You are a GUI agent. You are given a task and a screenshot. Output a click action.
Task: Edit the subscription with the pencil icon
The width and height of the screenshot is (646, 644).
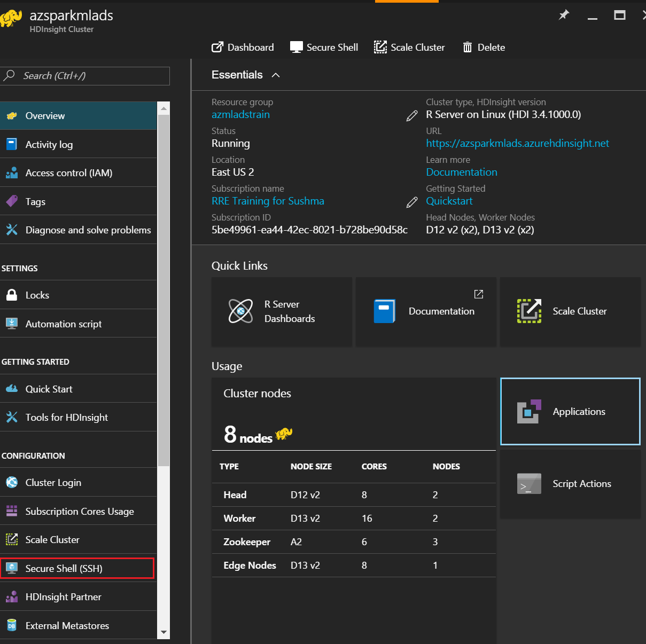coord(412,202)
